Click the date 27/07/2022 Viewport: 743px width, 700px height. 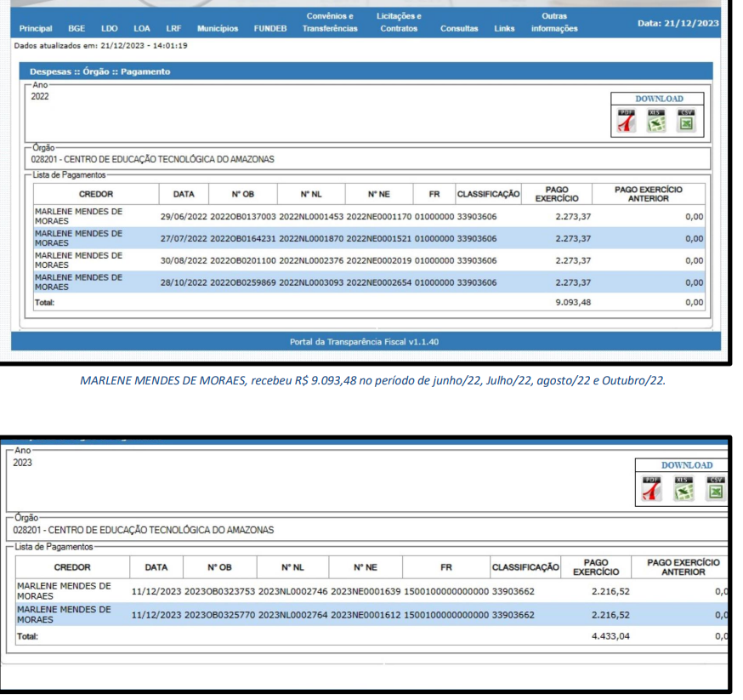point(184,238)
